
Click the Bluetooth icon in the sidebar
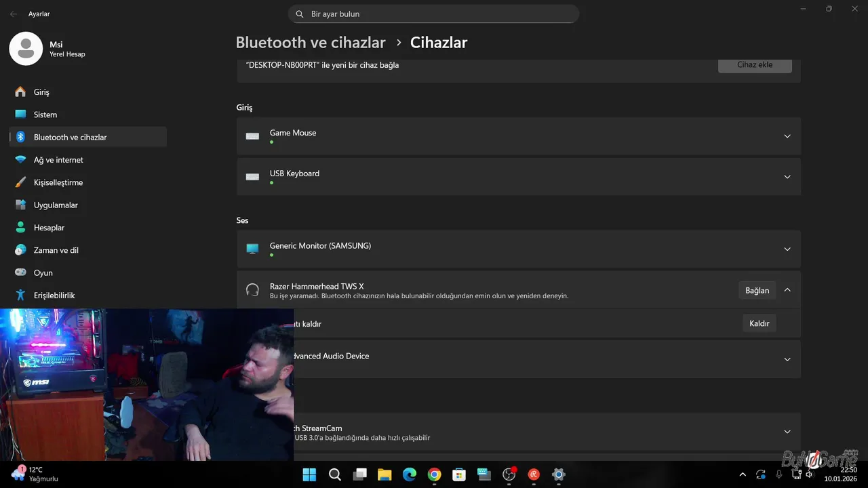click(20, 137)
